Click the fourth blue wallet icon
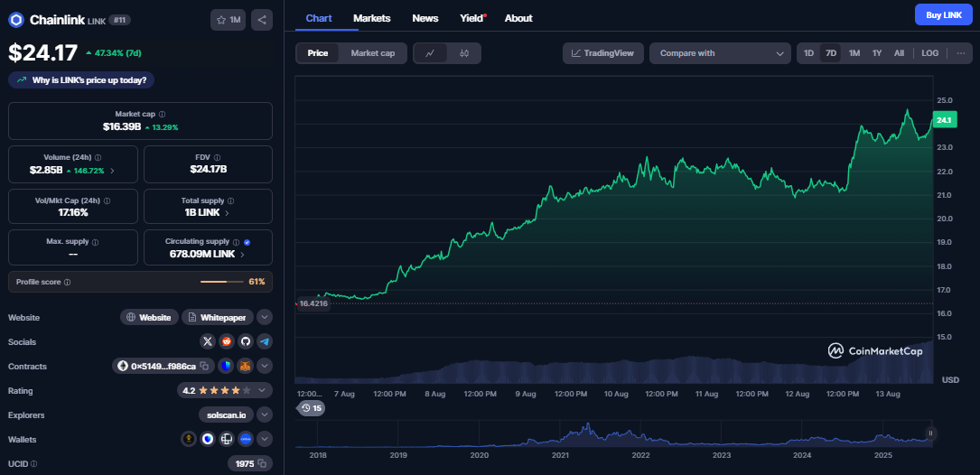The width and height of the screenshot is (980, 475). 246,439
